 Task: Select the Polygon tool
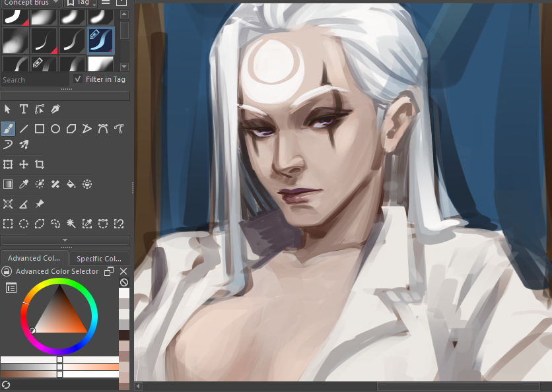pos(71,129)
